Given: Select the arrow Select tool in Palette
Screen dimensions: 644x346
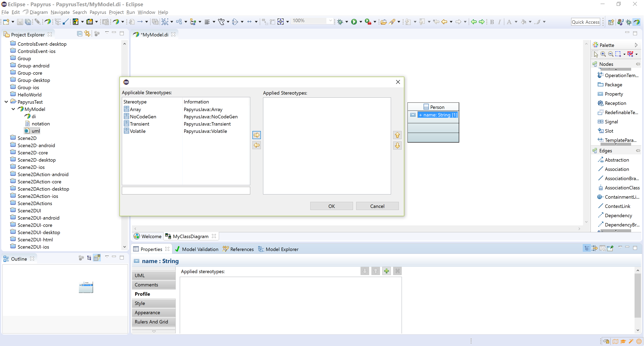Looking at the screenshot, I should point(596,54).
